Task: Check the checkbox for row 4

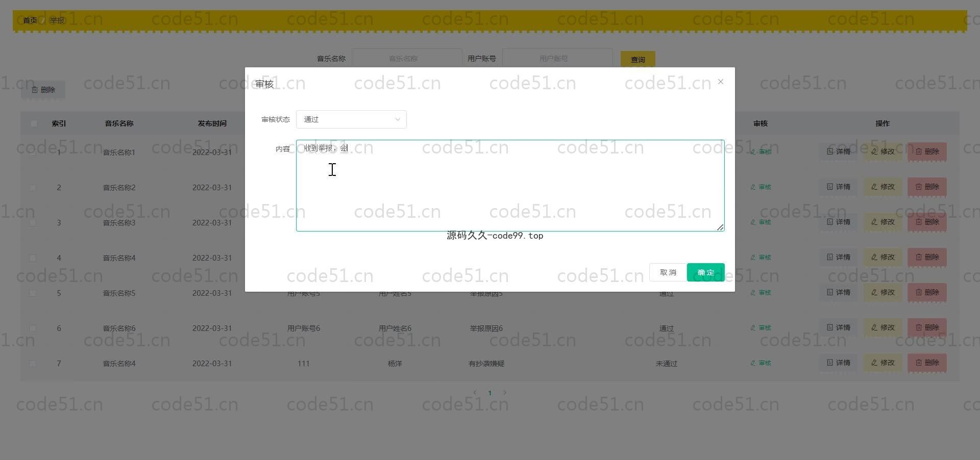Action: coord(33,258)
